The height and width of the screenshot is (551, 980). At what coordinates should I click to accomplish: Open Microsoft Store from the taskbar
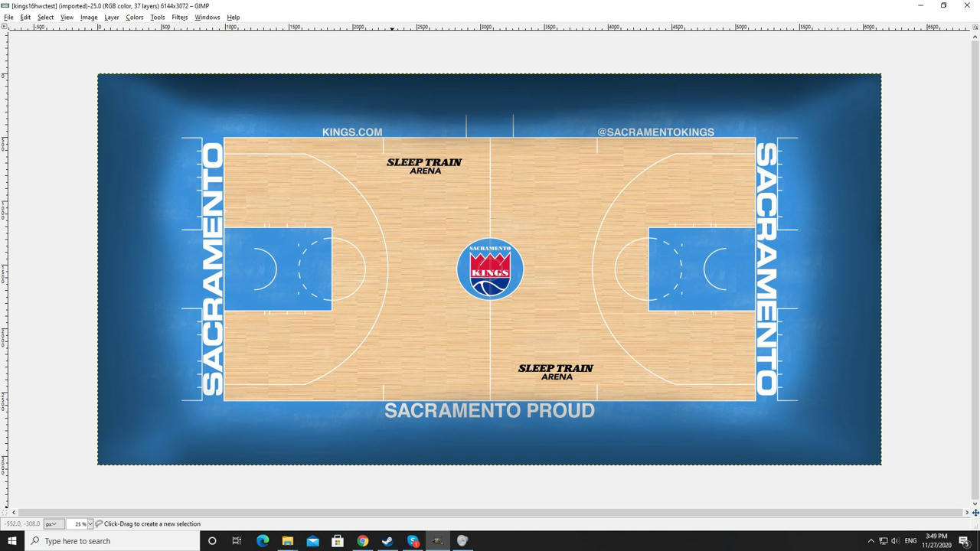coord(338,541)
